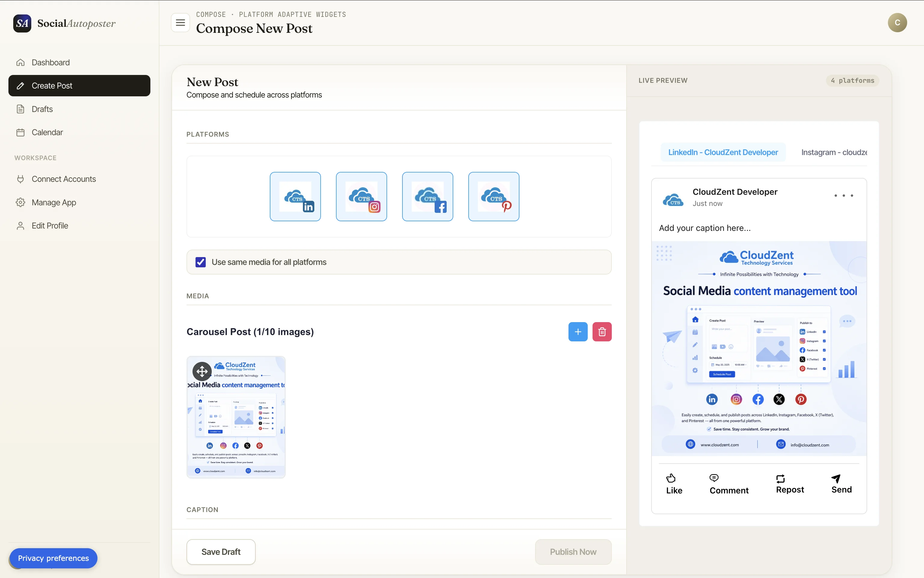924x578 pixels.
Task: Click the move handle on carousel thumbnail
Action: pos(202,371)
